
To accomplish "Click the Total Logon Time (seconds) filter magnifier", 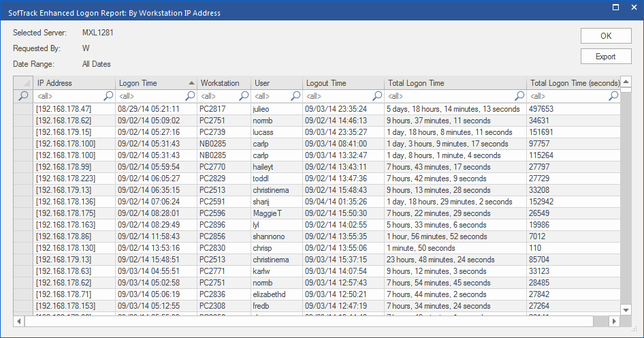I will pyautogui.click(x=613, y=96).
